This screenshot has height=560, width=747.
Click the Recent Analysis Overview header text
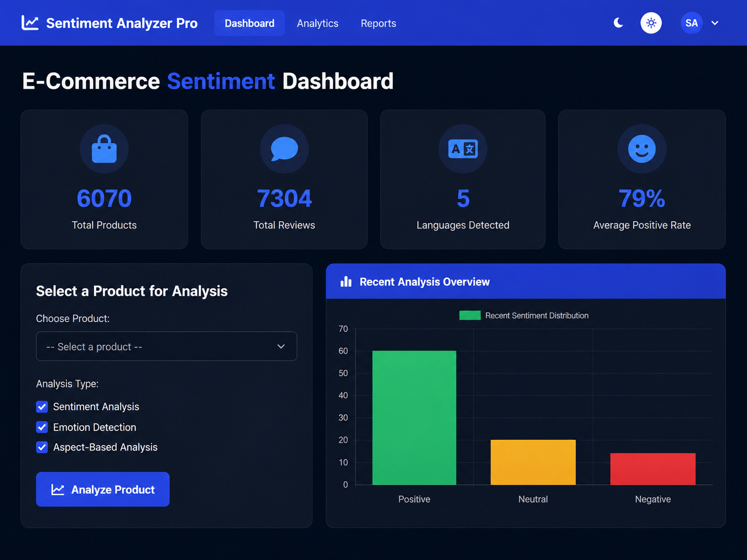point(425,282)
